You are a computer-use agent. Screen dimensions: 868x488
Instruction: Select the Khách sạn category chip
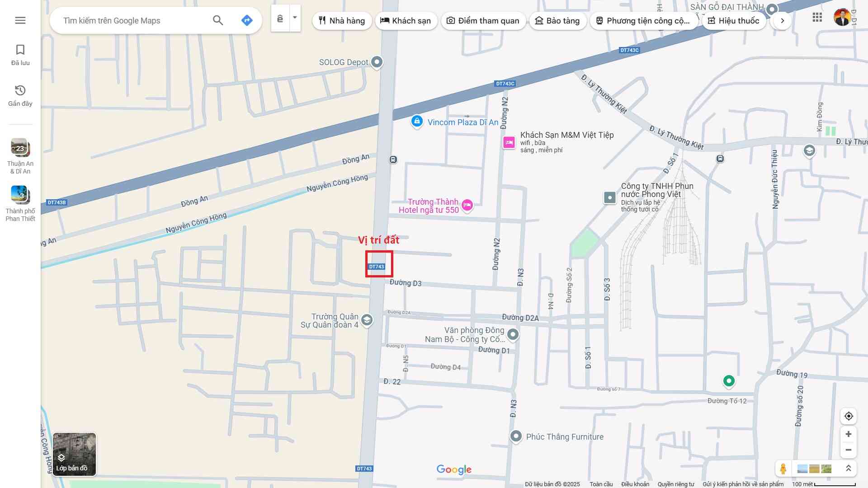(406, 21)
